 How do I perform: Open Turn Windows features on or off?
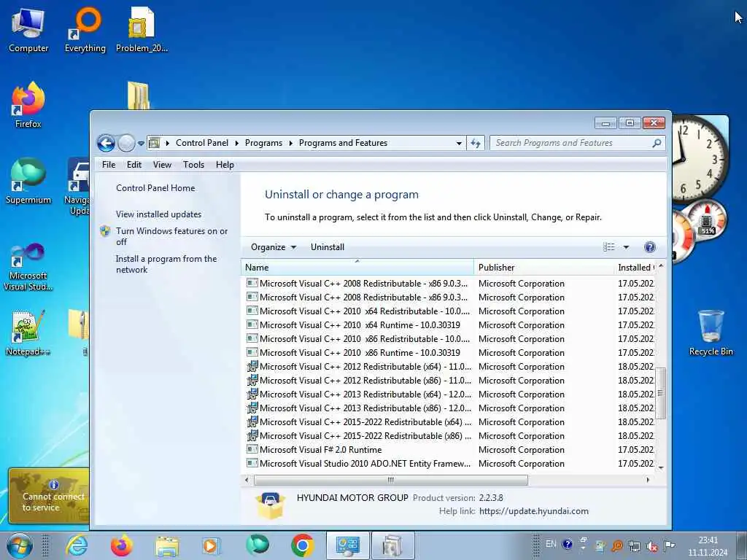pyautogui.click(x=171, y=236)
